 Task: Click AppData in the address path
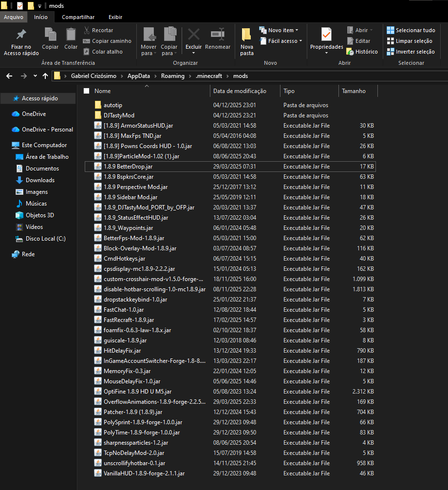pos(139,76)
